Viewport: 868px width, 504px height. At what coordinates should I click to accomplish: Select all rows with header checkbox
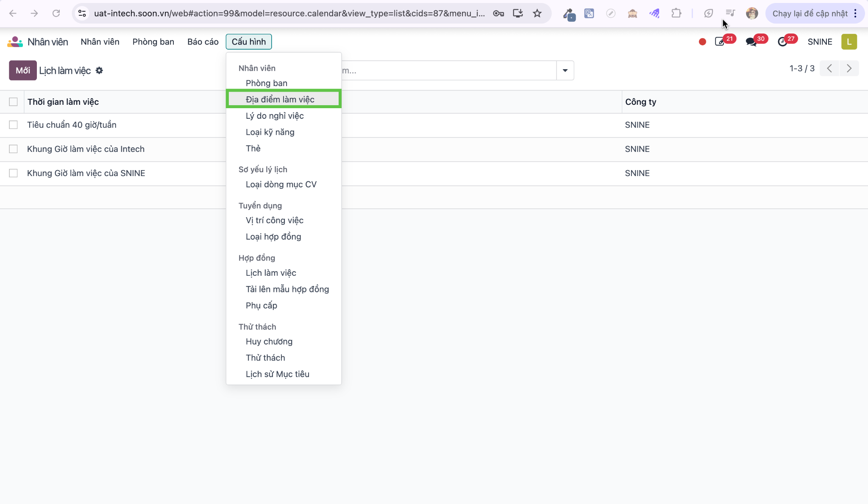13,102
